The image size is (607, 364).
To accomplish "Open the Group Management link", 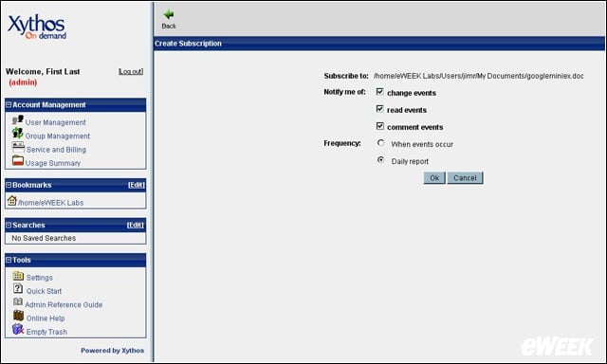I will pyautogui.click(x=57, y=136).
